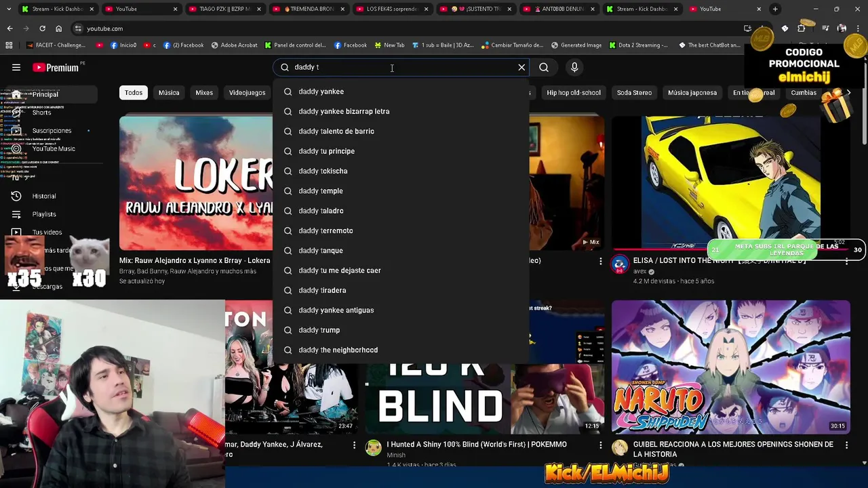Open the browser tab search dropdown
Viewport: 868px width, 488px height.
coord(8,9)
